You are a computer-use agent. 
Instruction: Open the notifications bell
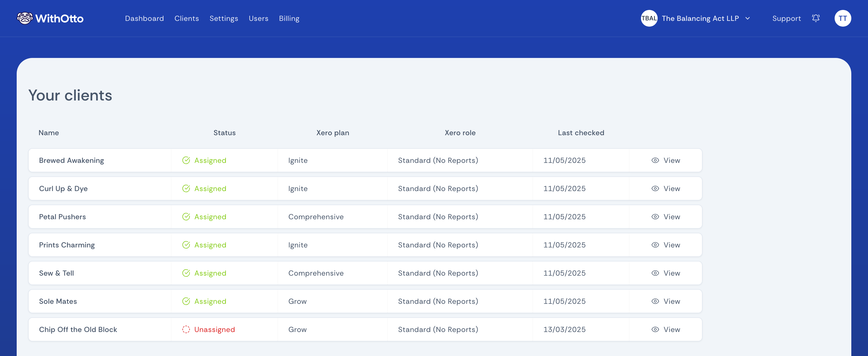click(815, 18)
